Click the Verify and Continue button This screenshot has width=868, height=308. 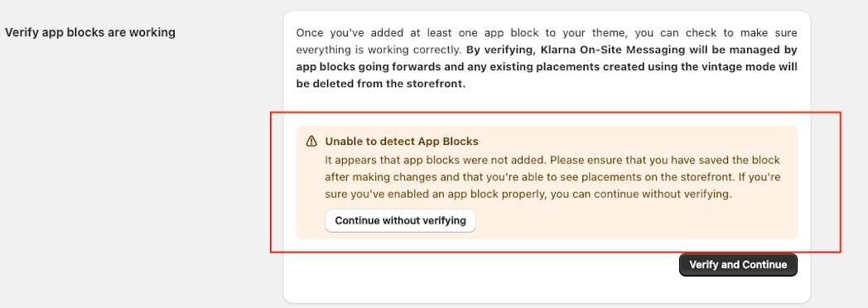click(x=738, y=265)
